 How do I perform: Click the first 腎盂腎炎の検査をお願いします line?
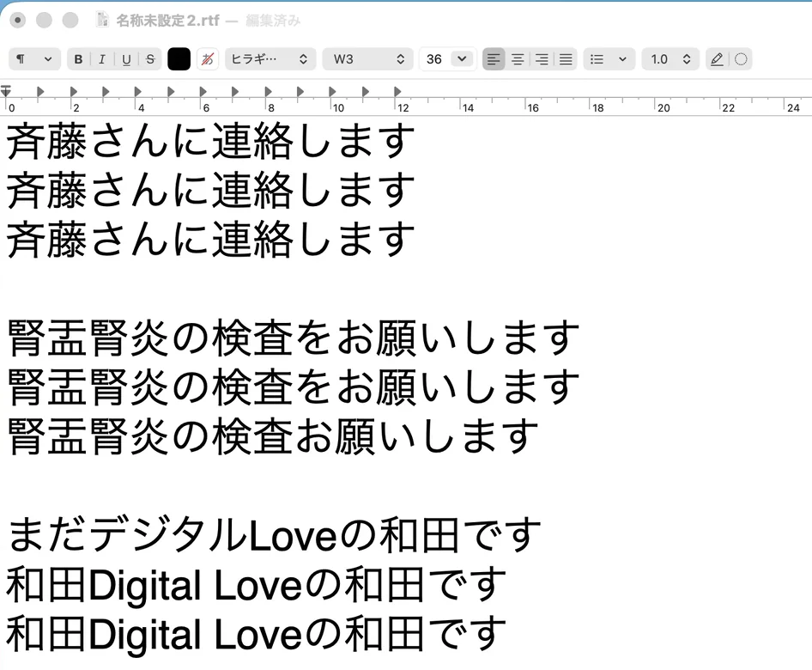tap(294, 338)
